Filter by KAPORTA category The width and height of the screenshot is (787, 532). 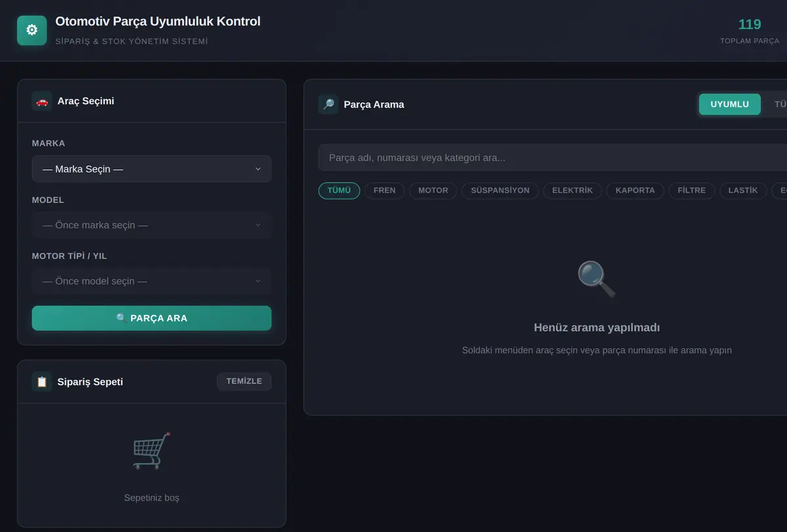pyautogui.click(x=636, y=190)
